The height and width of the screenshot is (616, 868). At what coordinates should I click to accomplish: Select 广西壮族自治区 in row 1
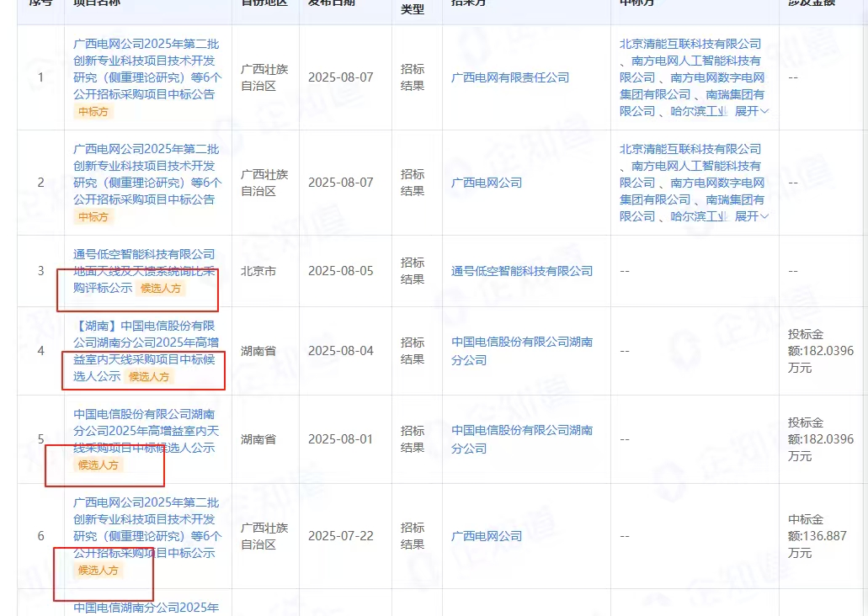click(264, 77)
